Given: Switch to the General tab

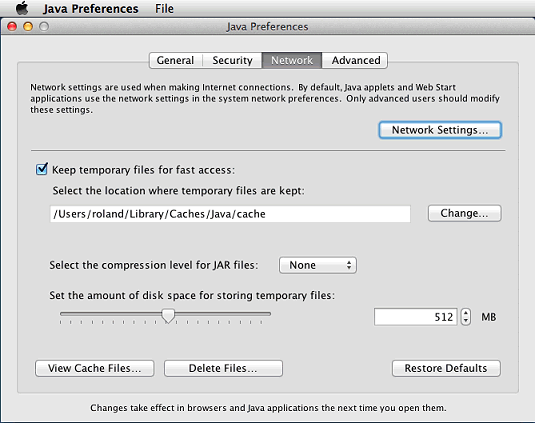Looking at the screenshot, I should [x=176, y=60].
